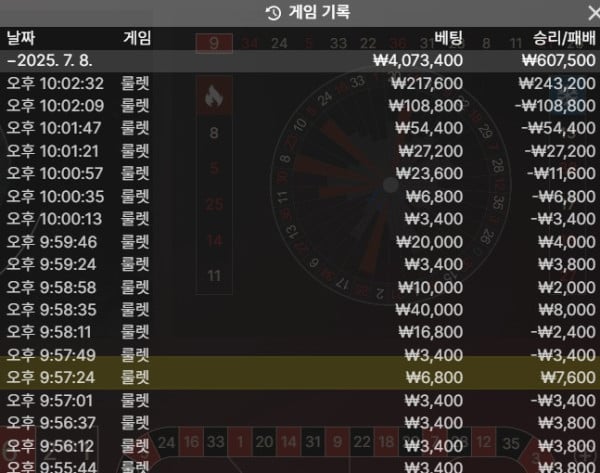The width and height of the screenshot is (600, 473).
Task: Click the 베팅 column header
Action: point(448,38)
